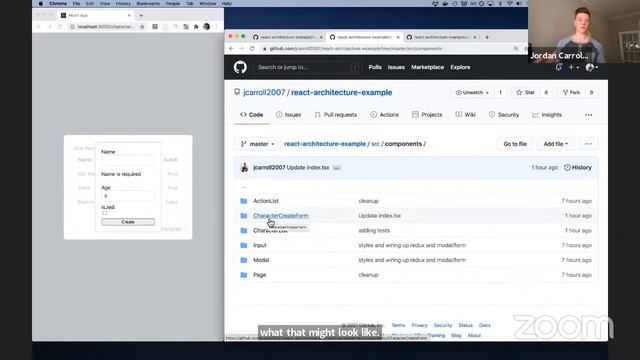640x360 pixels.
Task: Click the Terms link in the footer
Action: (x=398, y=325)
